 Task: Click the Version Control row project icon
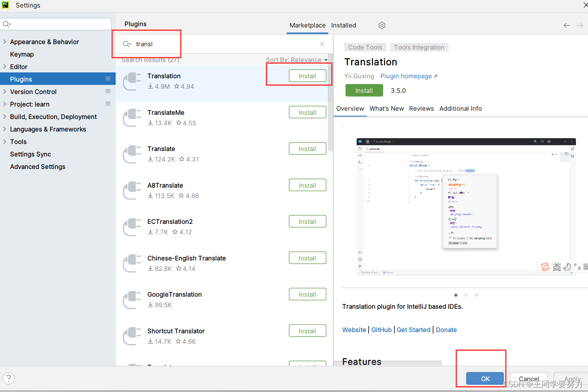[108, 91]
